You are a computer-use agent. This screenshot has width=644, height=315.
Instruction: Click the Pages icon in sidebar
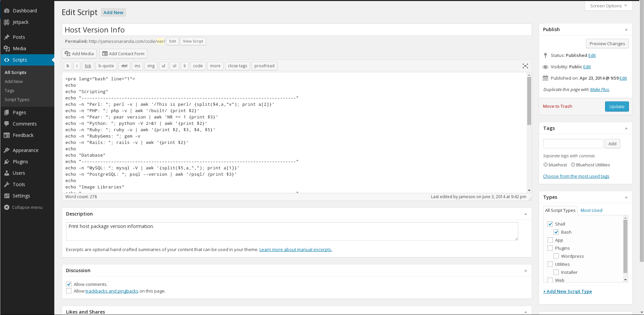pos(7,112)
